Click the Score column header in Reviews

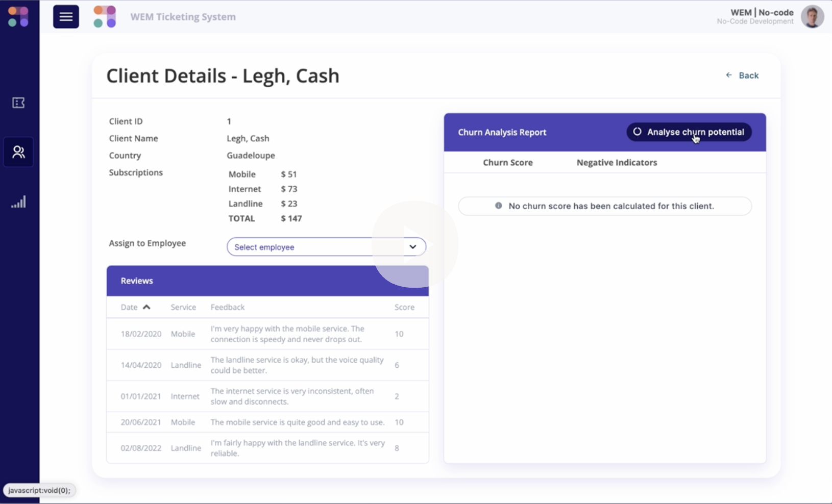pos(404,307)
